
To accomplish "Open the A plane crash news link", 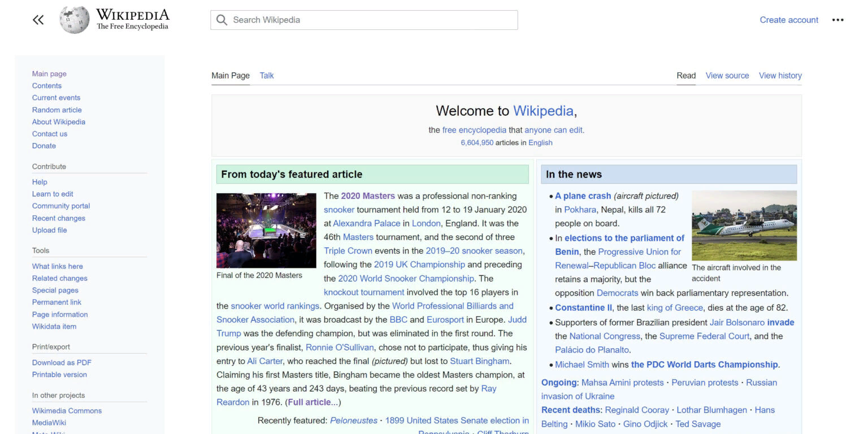I will click(583, 196).
